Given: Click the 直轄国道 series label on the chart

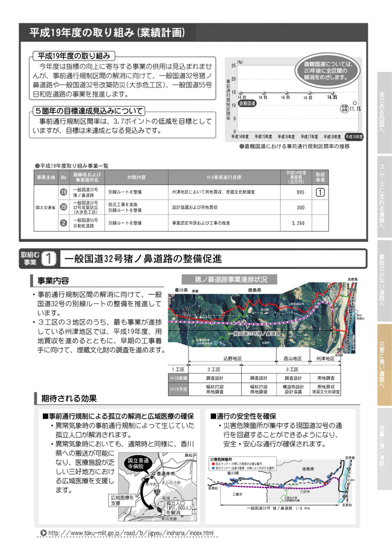Looking at the screenshot, I should 247,103.
